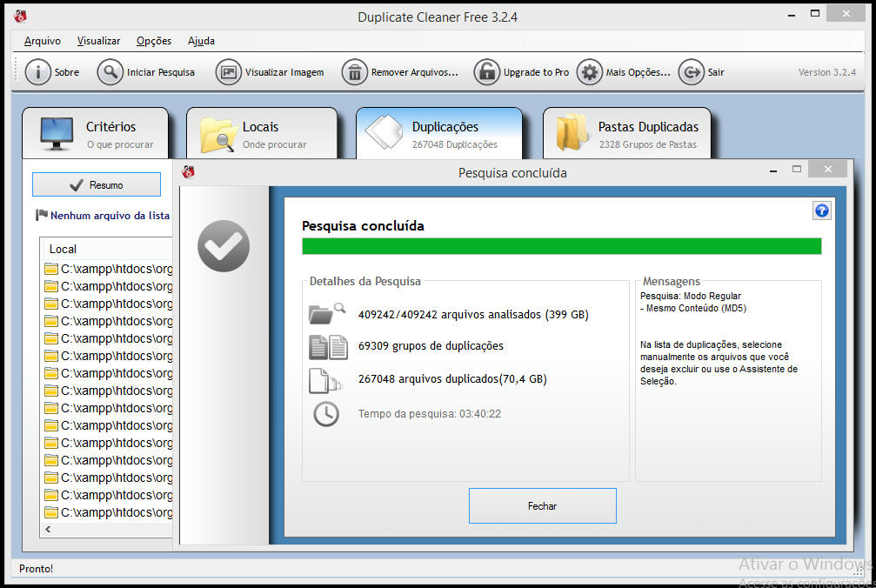
Task: Minimize the Pesquisa concluída dialog
Action: (773, 170)
